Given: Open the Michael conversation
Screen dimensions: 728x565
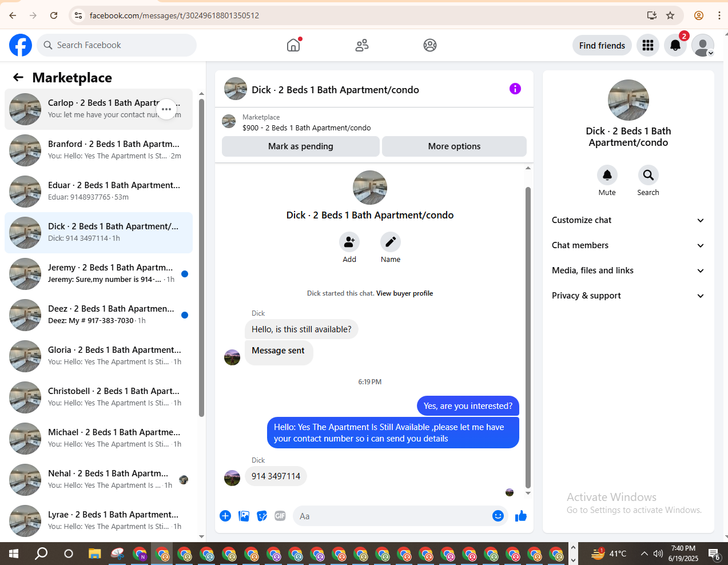Looking at the screenshot, I should coord(98,439).
